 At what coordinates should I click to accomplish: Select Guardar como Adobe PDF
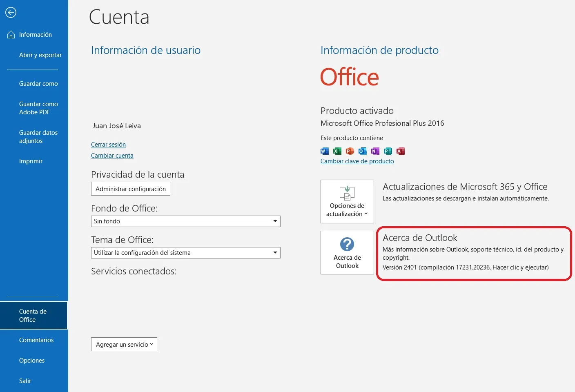(38, 108)
